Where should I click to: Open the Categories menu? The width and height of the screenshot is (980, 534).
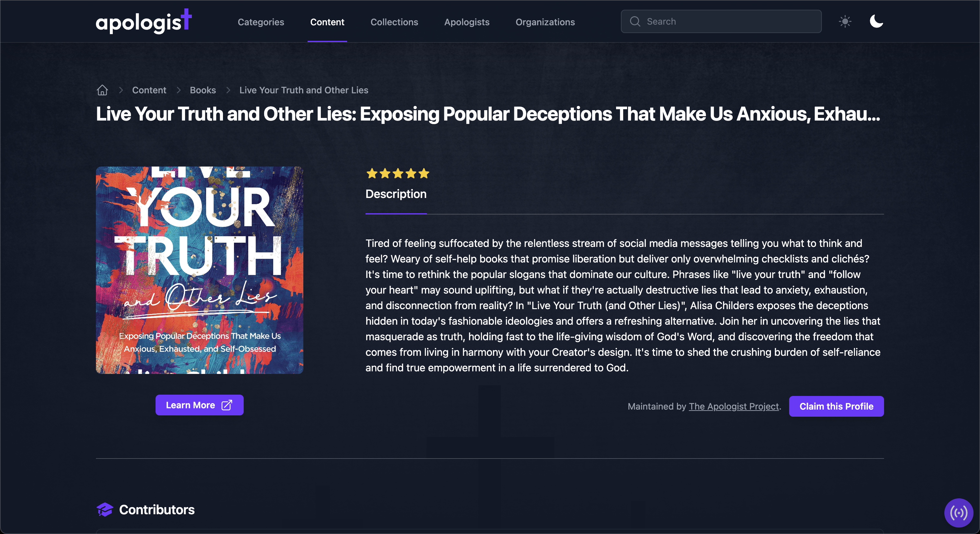[261, 22]
